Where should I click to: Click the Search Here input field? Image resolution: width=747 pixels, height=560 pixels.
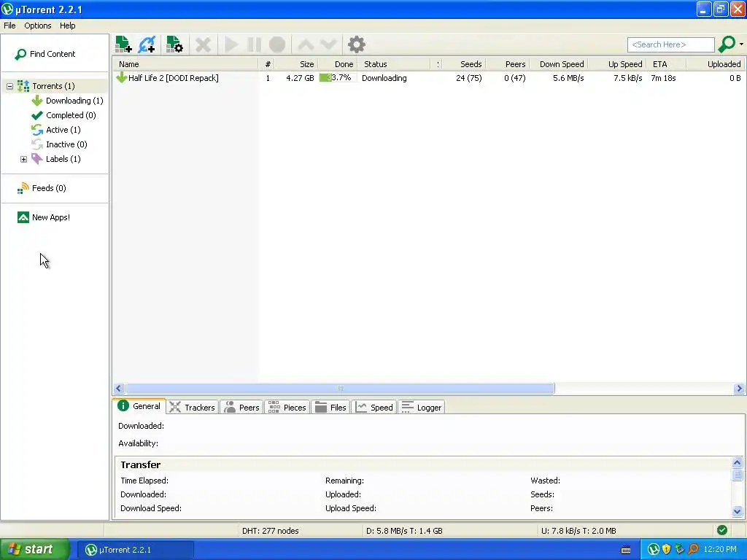click(671, 44)
